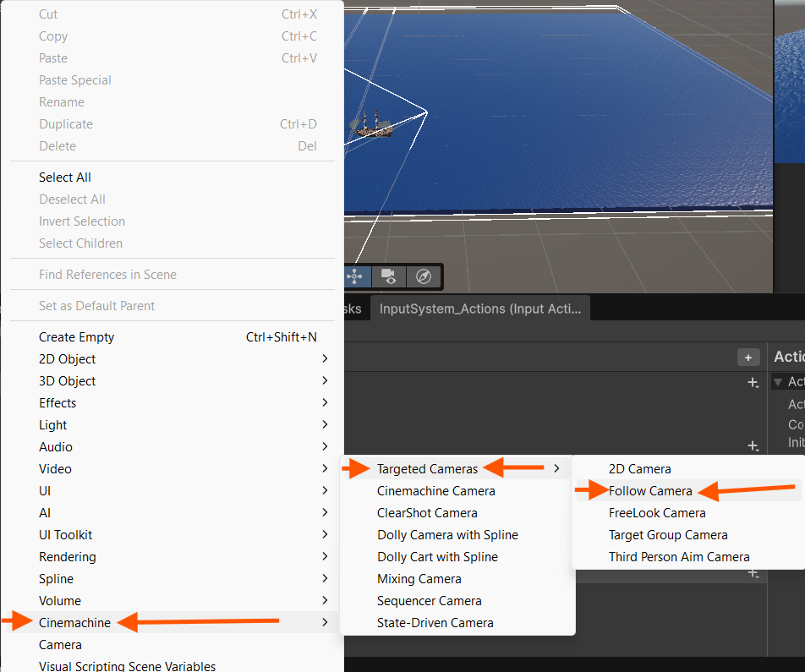Switch to the InputSystem_Actions tab

[x=480, y=309]
